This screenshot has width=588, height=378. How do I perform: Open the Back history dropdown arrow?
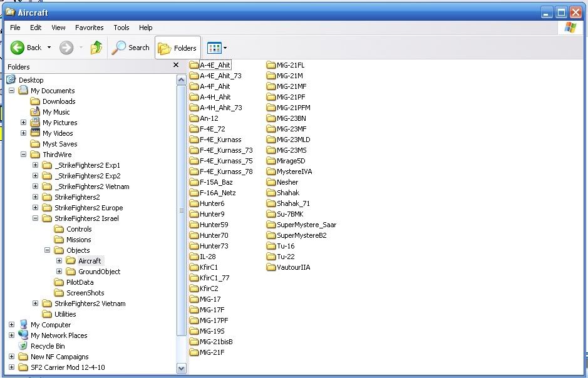point(49,48)
